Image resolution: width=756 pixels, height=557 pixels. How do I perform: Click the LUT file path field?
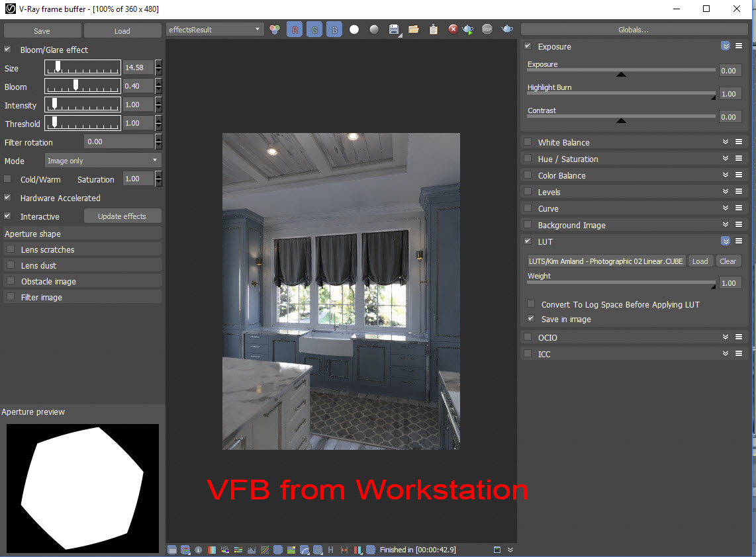pyautogui.click(x=606, y=261)
